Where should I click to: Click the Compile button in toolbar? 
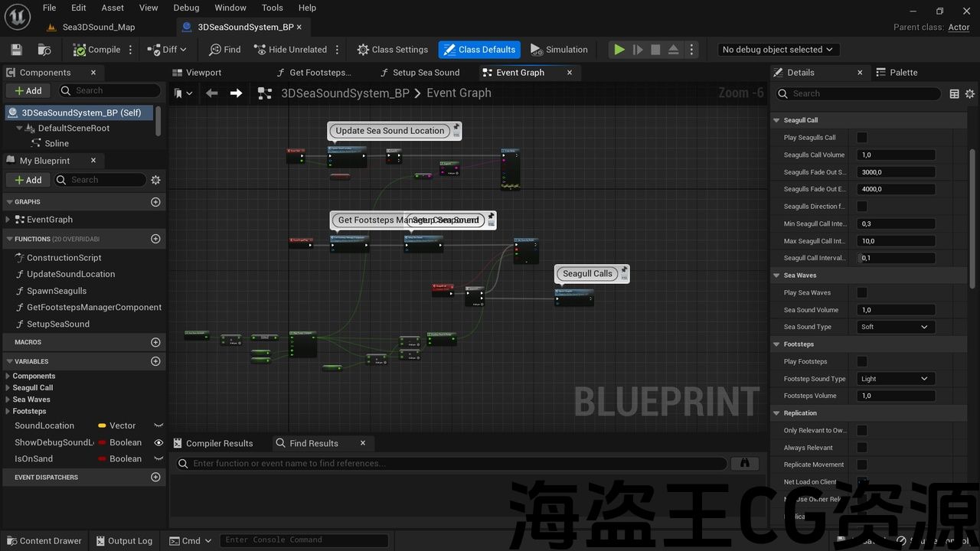pyautogui.click(x=96, y=50)
